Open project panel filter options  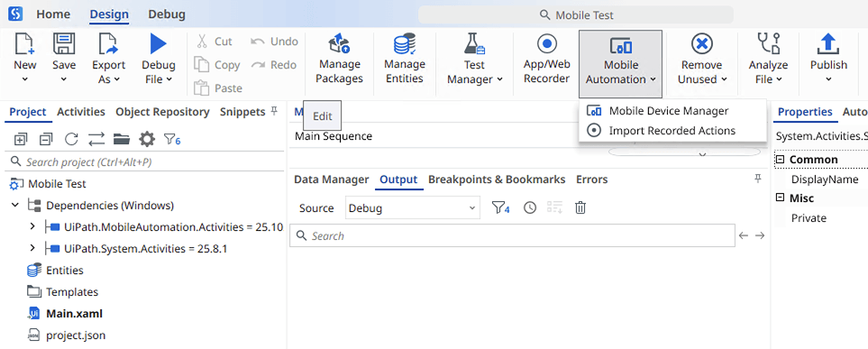[172, 140]
